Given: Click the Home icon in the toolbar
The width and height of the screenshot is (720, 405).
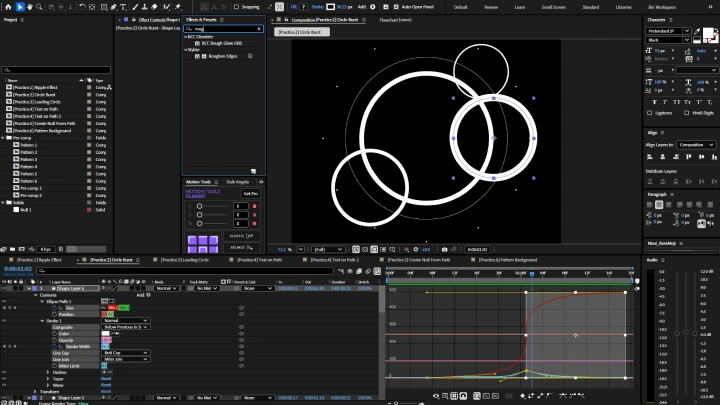Looking at the screenshot, I should tap(7, 7).
